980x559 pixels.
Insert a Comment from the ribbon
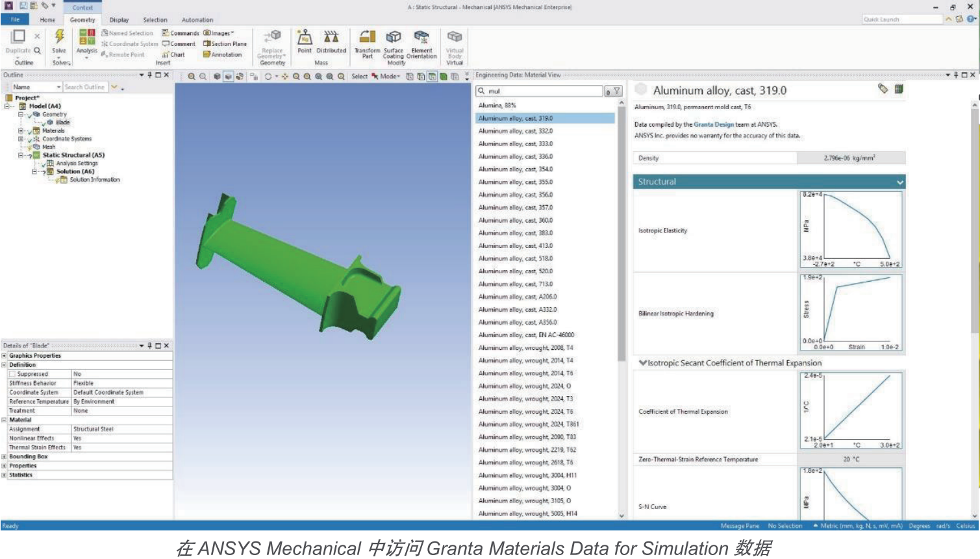point(179,44)
